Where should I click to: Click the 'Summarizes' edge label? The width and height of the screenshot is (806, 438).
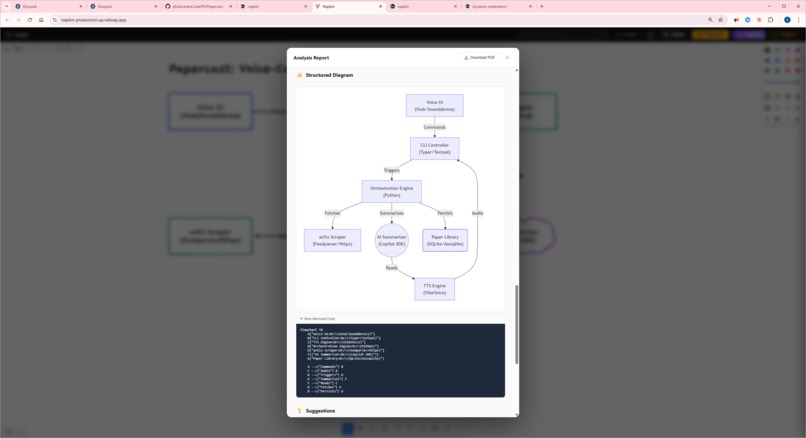(x=392, y=213)
